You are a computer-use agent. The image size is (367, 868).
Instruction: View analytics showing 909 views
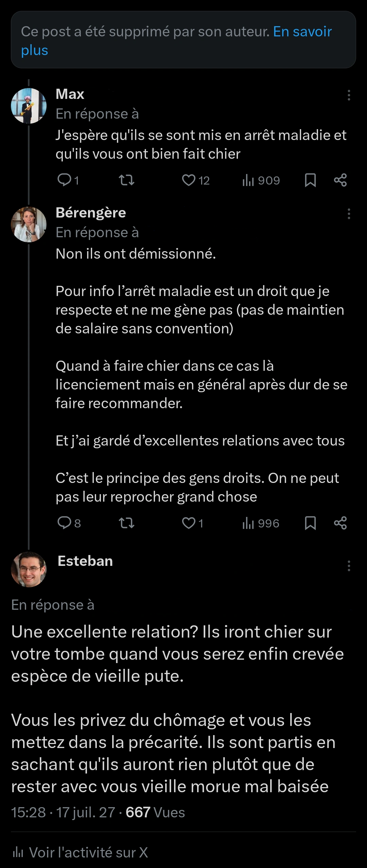point(261,180)
